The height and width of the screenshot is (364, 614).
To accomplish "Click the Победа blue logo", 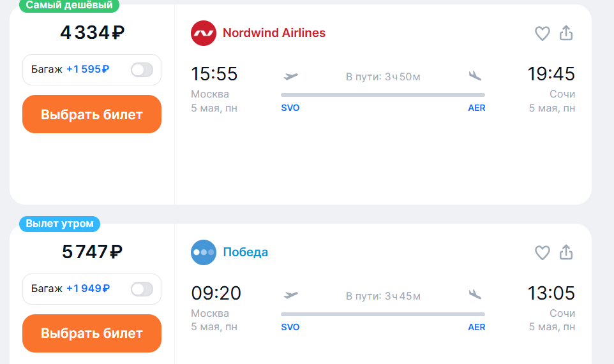I will [x=204, y=252].
